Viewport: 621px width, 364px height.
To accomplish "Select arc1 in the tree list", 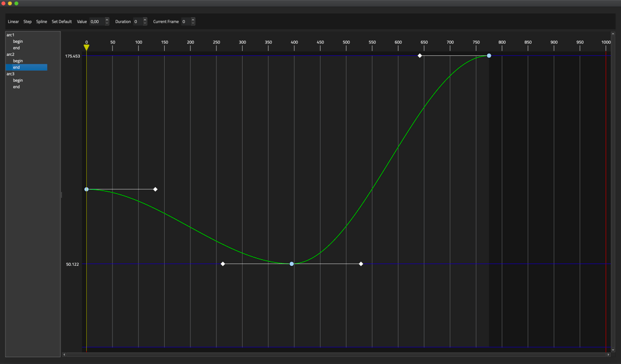I will tap(11, 35).
